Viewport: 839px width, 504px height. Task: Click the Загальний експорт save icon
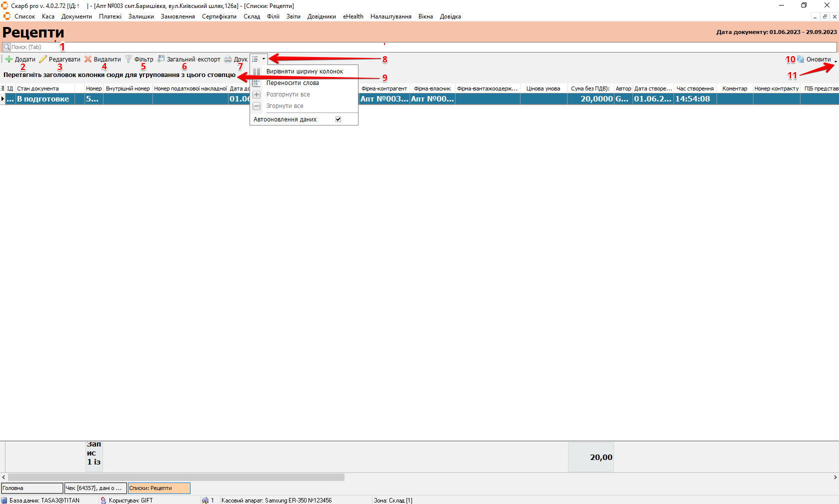click(x=161, y=59)
